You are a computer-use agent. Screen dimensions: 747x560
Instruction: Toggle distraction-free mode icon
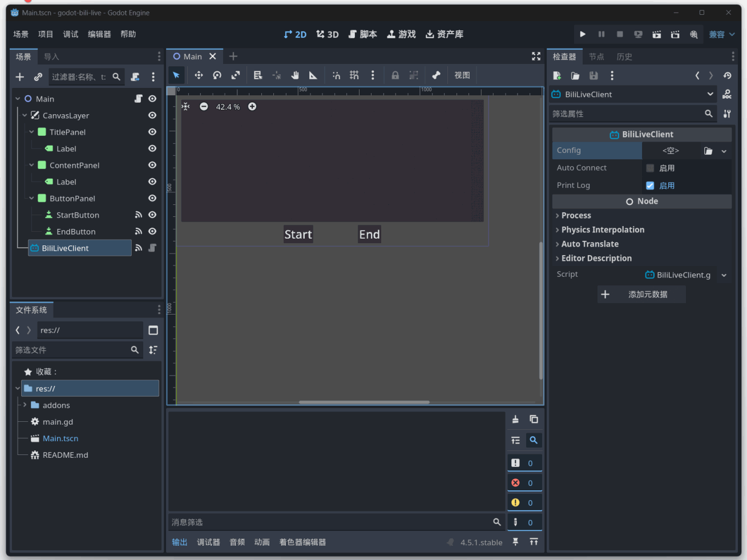[x=536, y=56]
